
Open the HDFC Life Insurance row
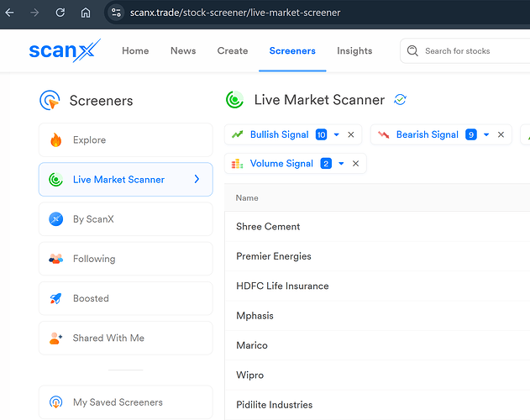click(377, 286)
